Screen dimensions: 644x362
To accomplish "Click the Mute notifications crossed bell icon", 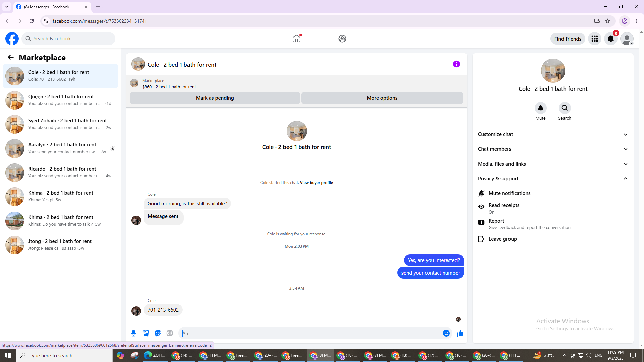I will pyautogui.click(x=481, y=193).
